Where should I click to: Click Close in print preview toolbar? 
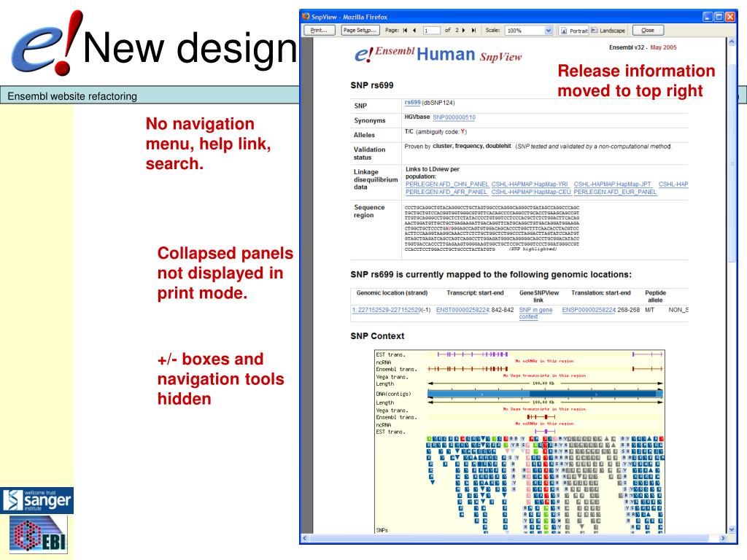point(648,31)
